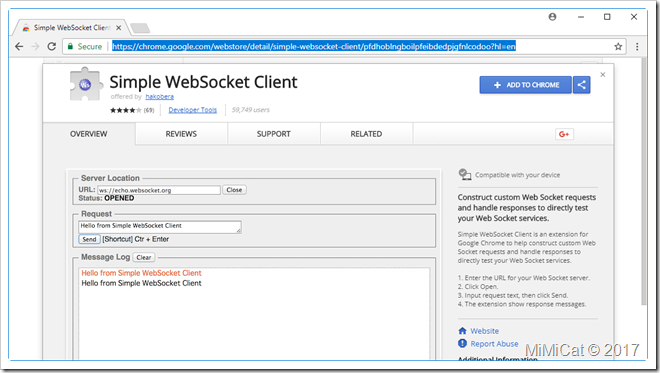Screen dimensions: 660x373
Task: Click Add to Chrome button
Action: [x=526, y=85]
